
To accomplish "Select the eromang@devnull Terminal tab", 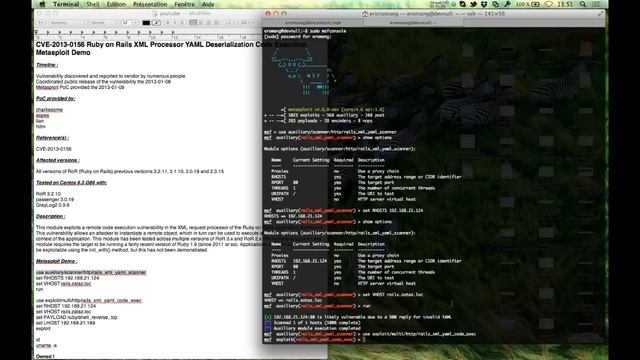I will [x=413, y=22].
